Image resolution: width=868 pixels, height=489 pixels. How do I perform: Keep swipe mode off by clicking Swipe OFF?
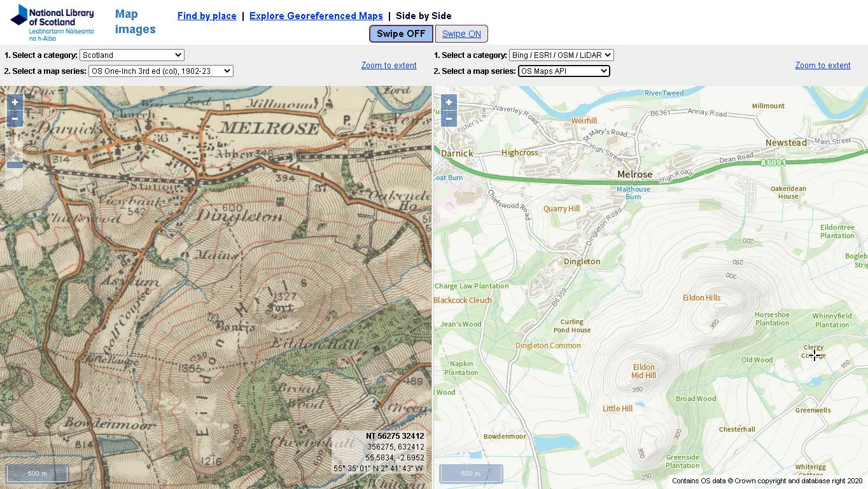click(400, 33)
